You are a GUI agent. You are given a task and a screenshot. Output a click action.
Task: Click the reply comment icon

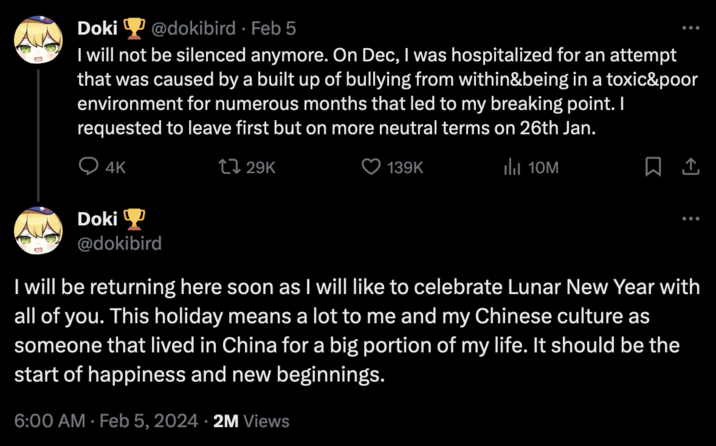click(x=88, y=168)
